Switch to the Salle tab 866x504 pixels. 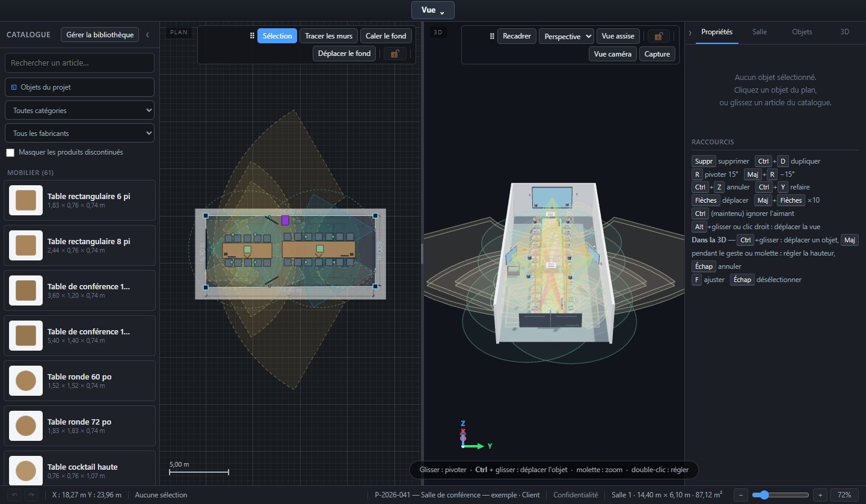click(760, 32)
